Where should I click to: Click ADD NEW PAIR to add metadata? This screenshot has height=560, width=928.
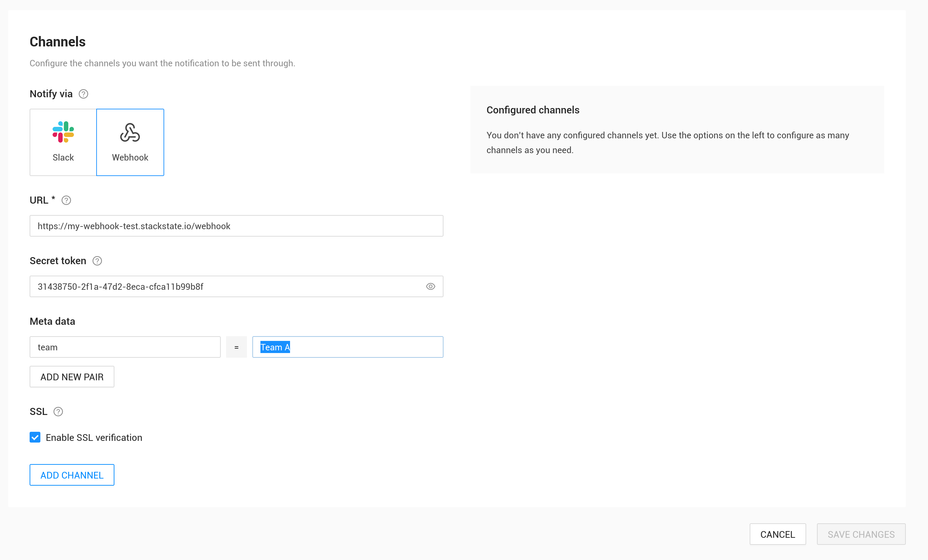72,377
